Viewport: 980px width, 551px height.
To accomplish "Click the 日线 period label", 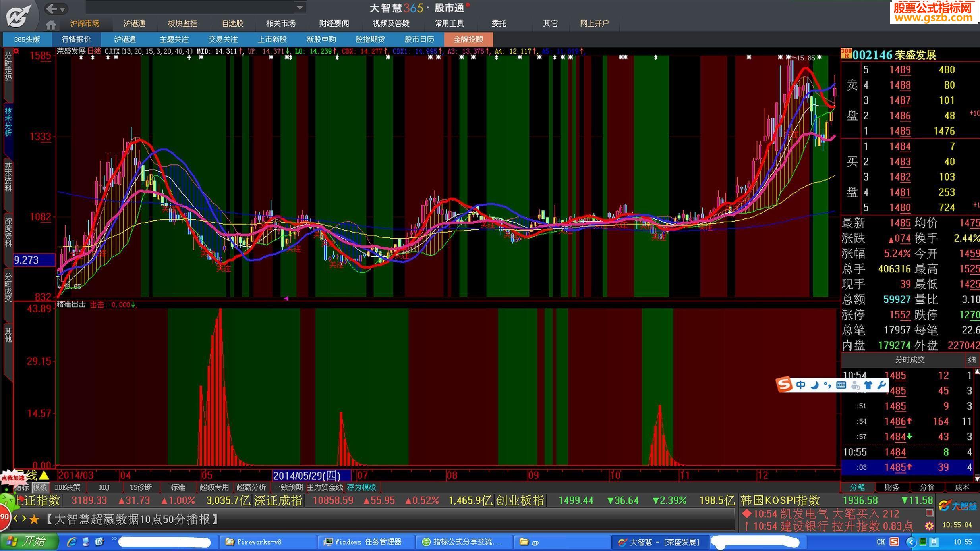I will [x=95, y=51].
